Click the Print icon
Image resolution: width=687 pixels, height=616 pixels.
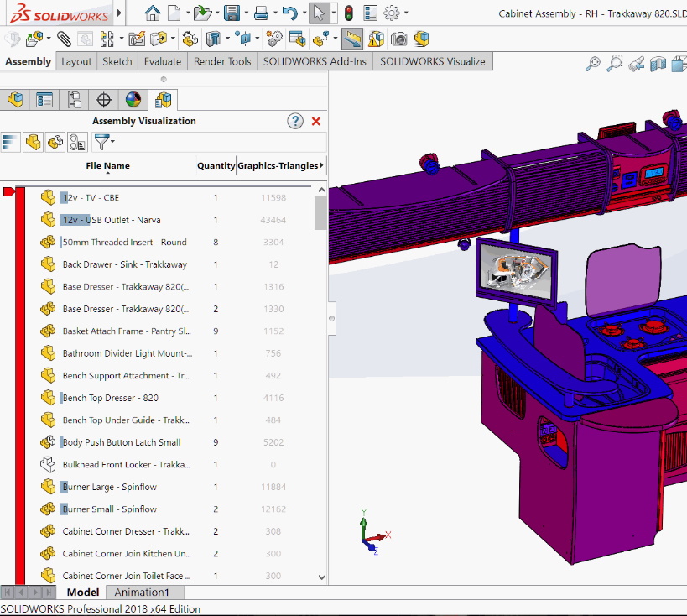(261, 13)
